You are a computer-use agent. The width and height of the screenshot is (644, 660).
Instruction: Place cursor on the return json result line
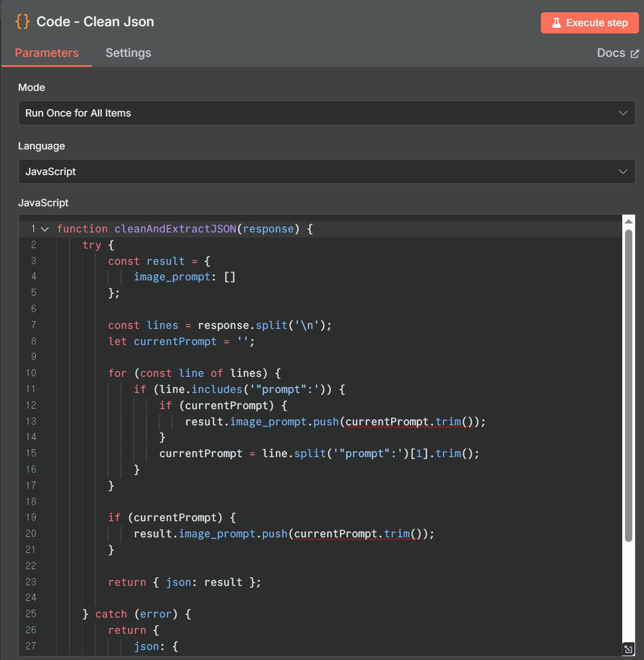pos(184,582)
